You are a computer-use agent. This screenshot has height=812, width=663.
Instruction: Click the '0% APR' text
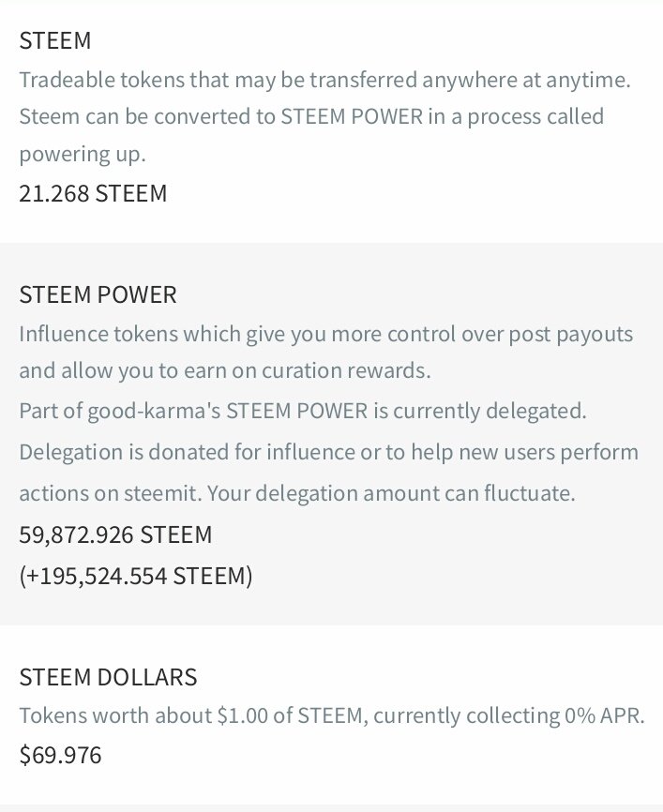point(605,715)
